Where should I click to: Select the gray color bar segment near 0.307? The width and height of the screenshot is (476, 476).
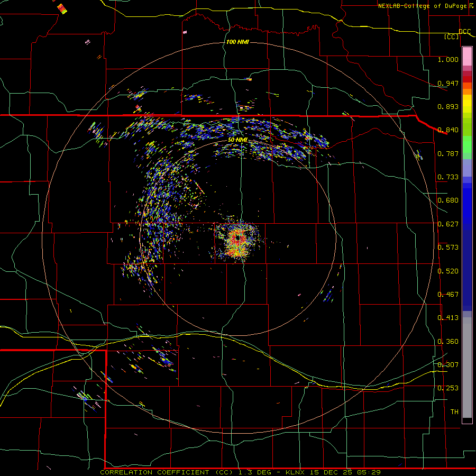467,368
